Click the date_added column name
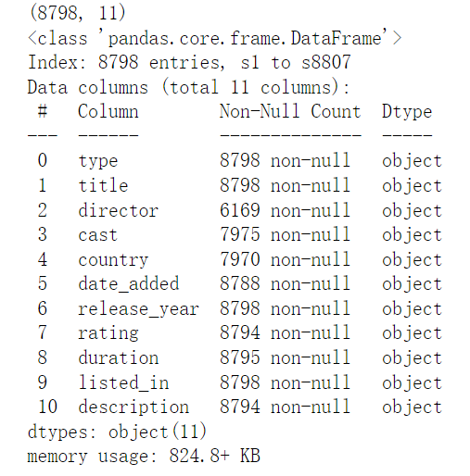470x476 pixels. pyautogui.click(x=129, y=283)
